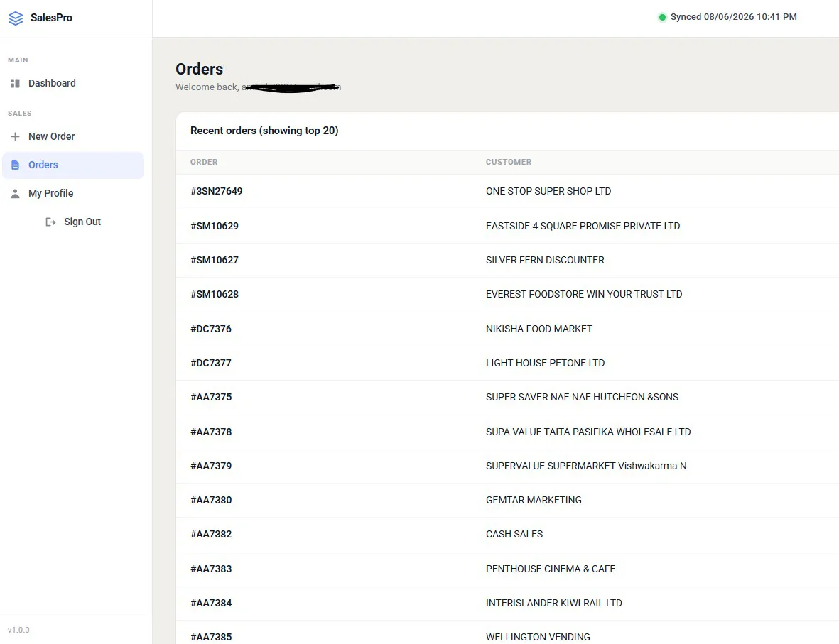Click the SalesPro layered logo icon
This screenshot has width=839, height=644.
[16, 18]
